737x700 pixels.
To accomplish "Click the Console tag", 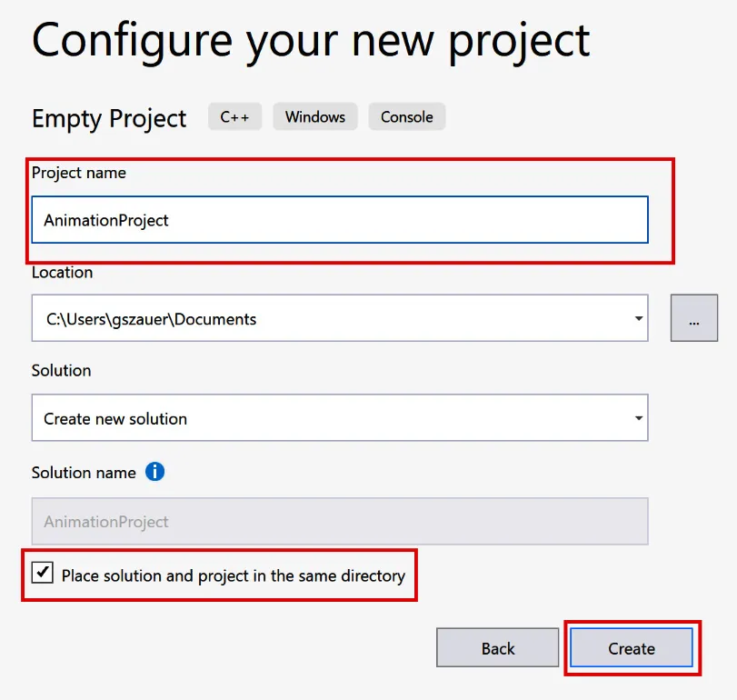I will 406,116.
